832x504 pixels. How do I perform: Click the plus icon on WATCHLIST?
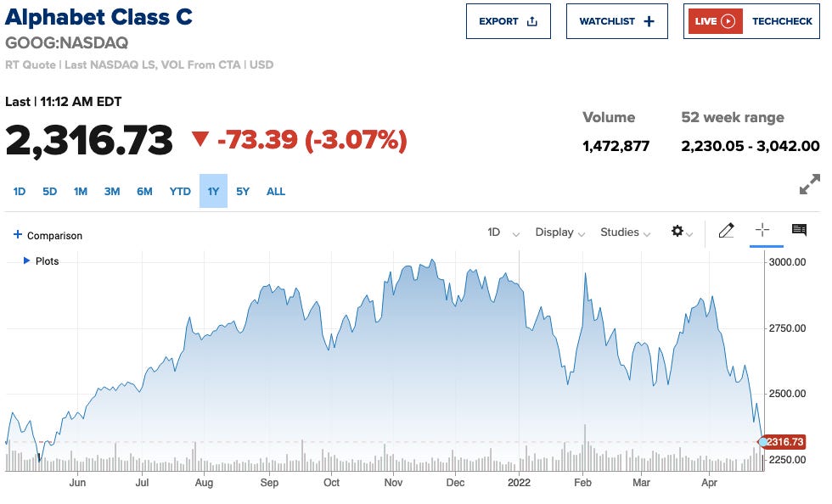click(649, 21)
